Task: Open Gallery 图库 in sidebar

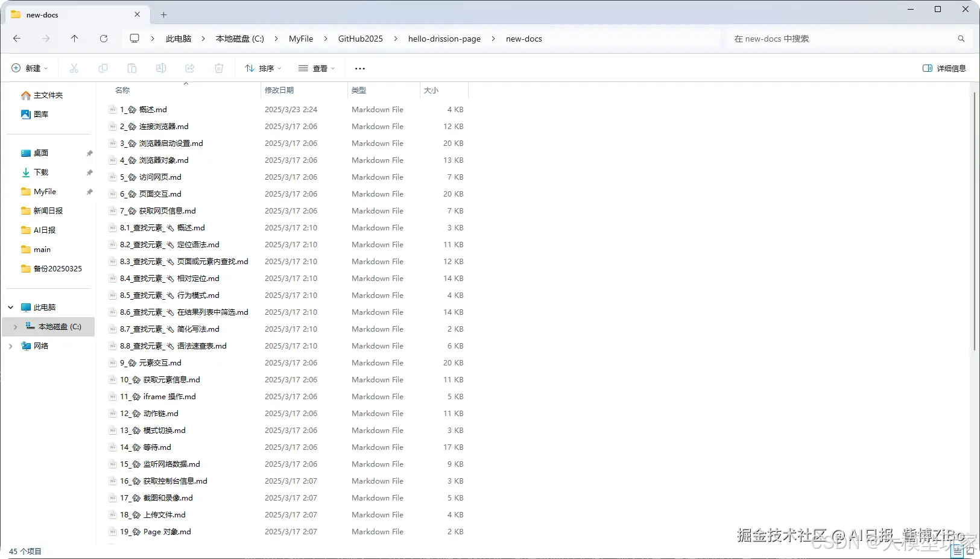Action: point(34,115)
